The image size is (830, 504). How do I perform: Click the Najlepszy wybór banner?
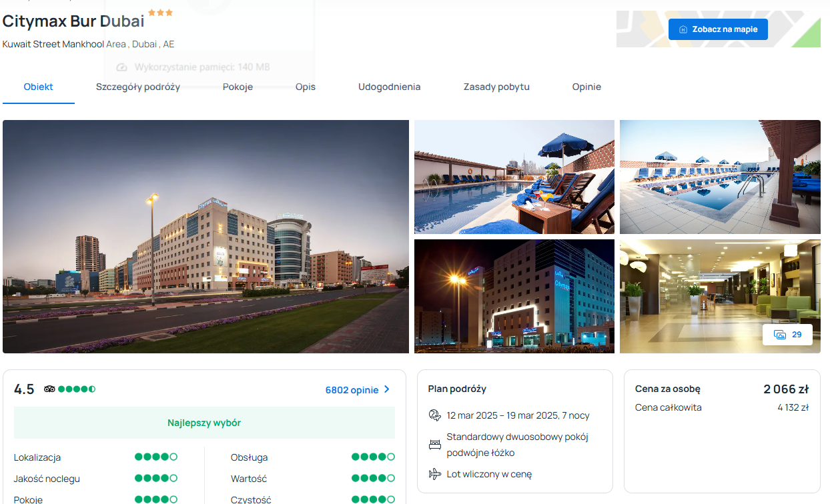204,423
